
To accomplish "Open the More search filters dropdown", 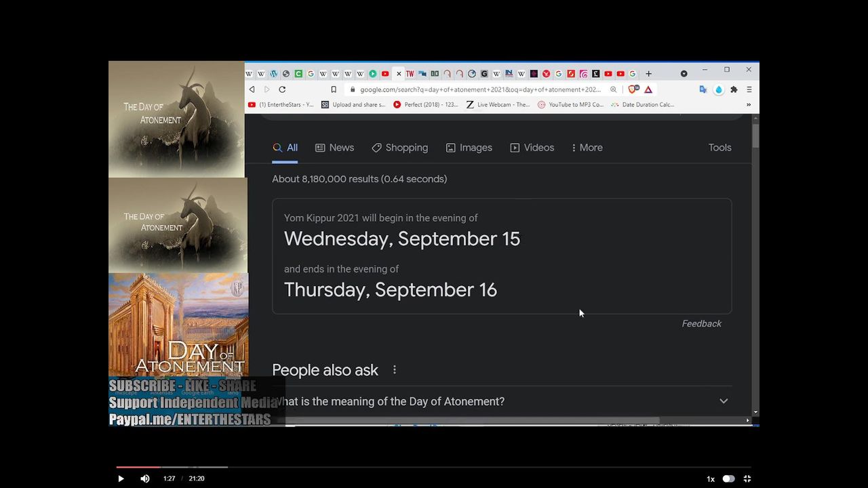I will 587,148.
